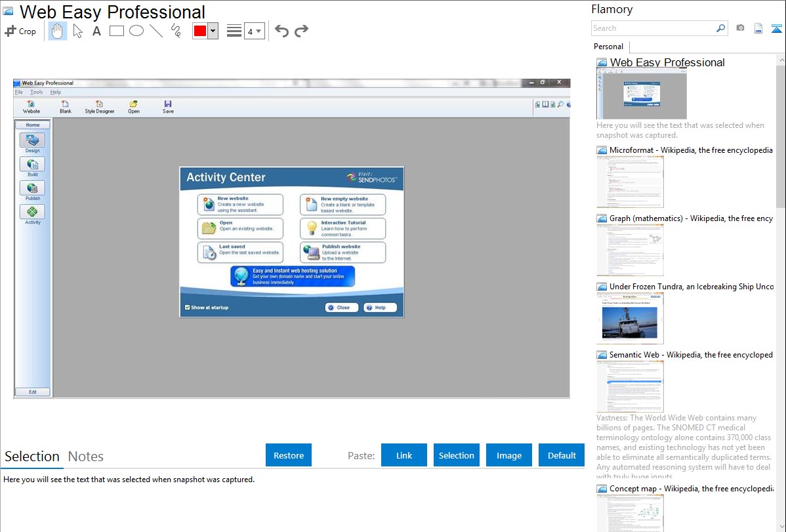The width and height of the screenshot is (786, 532).
Task: Open the Web Easy Professional snapshot thumbnail
Action: (x=642, y=94)
